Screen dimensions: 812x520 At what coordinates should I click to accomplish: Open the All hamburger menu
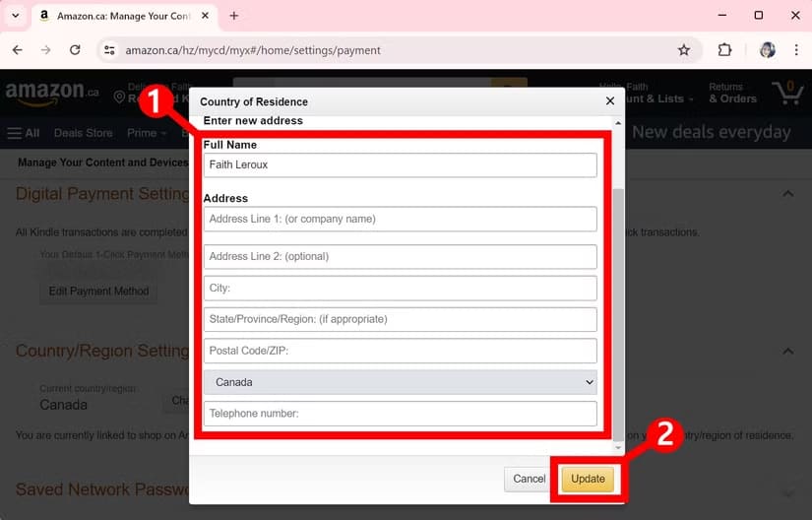[24, 133]
